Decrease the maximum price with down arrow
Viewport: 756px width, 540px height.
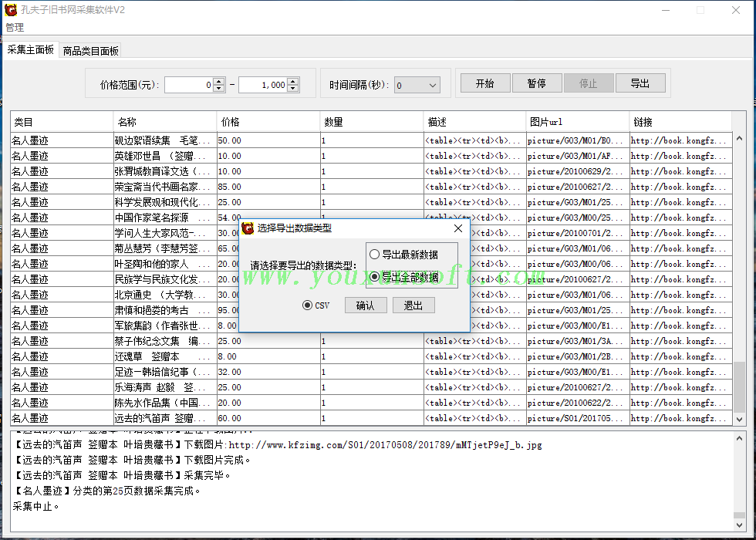(293, 89)
